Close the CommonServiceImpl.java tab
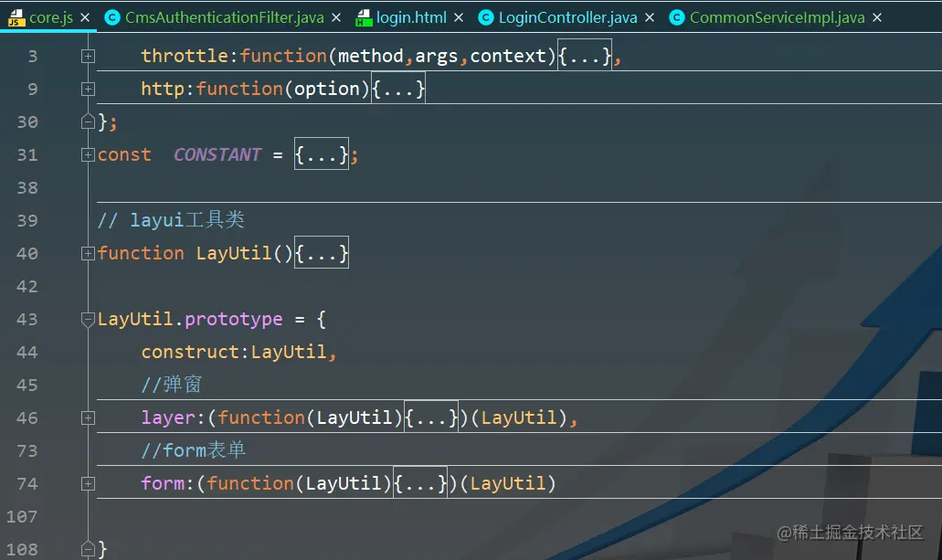 (x=877, y=17)
